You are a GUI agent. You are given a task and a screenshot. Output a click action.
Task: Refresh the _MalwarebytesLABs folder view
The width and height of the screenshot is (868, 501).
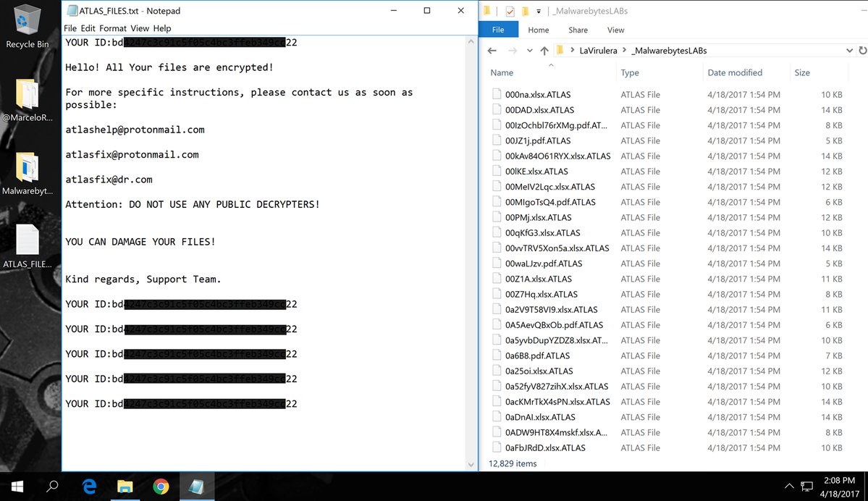(x=861, y=50)
